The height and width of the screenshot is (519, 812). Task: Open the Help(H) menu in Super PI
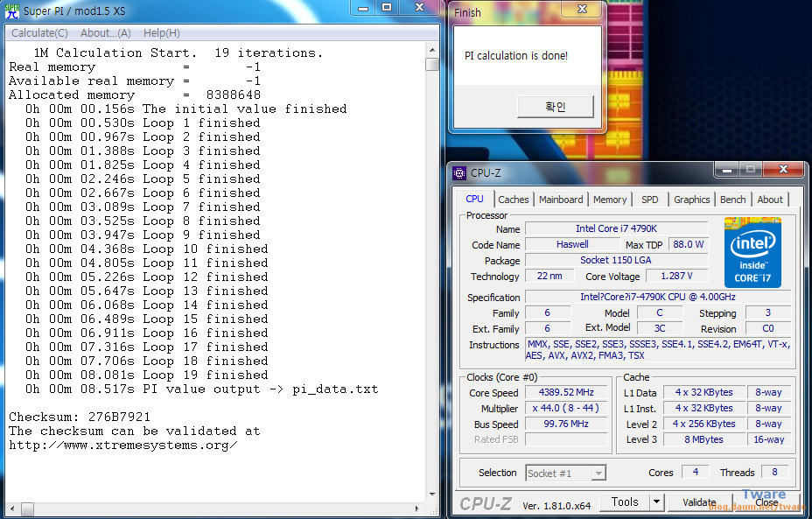tap(162, 33)
